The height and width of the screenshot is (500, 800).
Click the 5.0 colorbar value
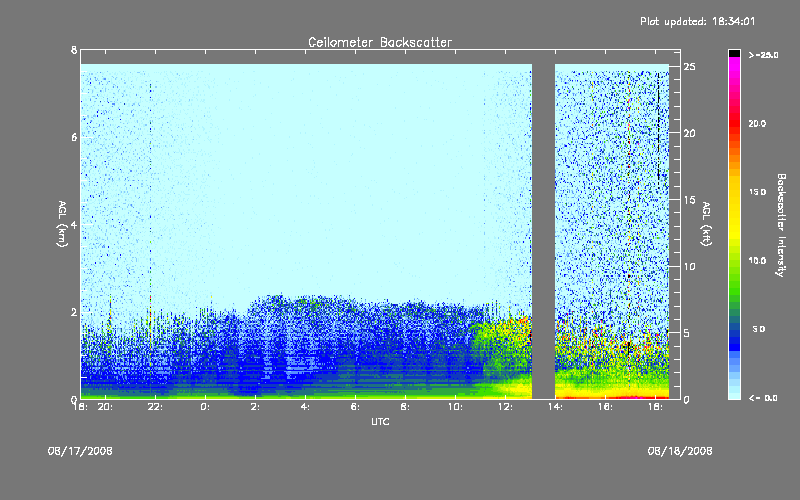tap(759, 329)
